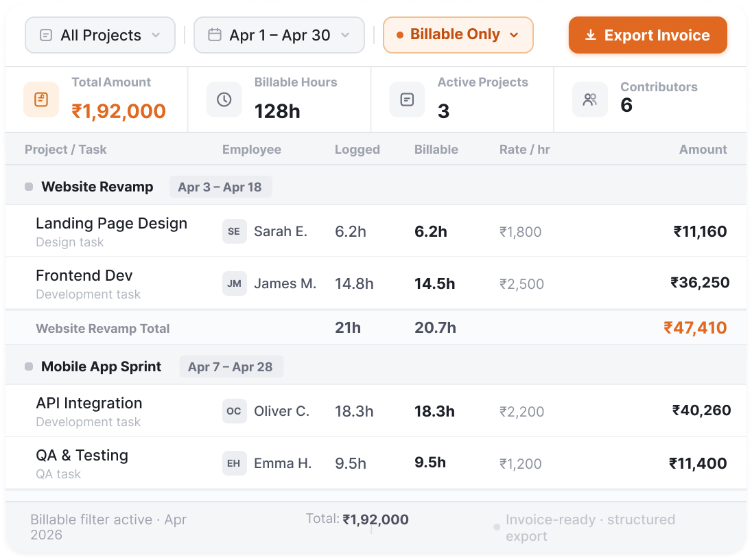Open the Landing Page Design task
Image resolution: width=752 pixels, height=560 pixels.
pyautogui.click(x=111, y=223)
